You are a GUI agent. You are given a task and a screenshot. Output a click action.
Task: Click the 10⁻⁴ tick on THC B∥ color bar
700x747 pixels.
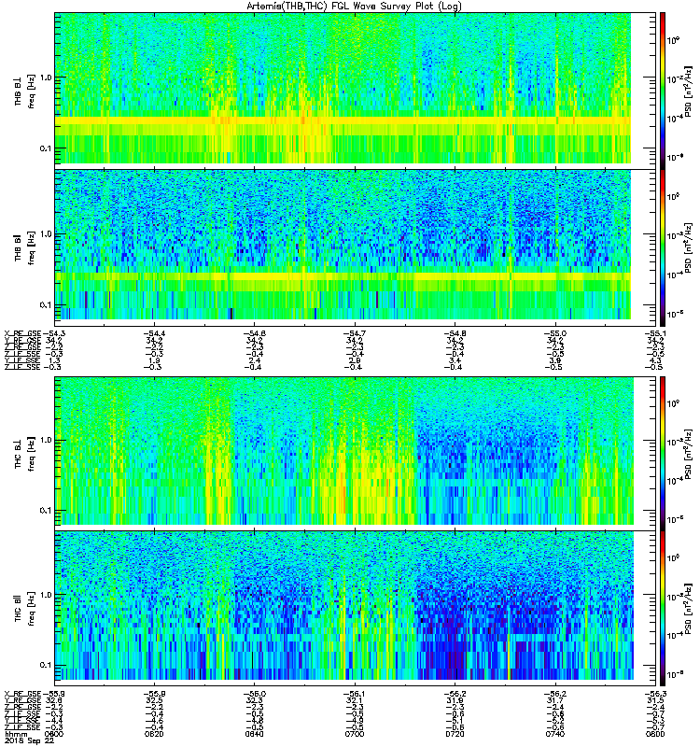(675, 636)
